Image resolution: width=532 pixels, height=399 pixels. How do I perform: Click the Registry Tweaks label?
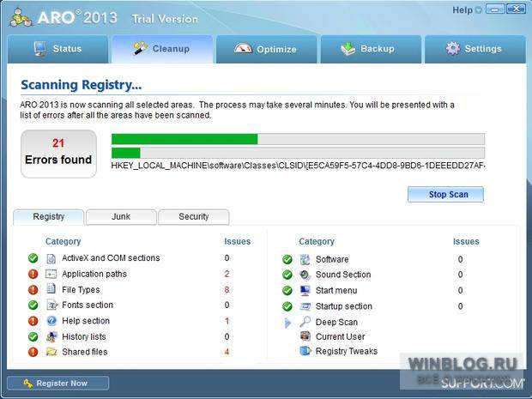pyautogui.click(x=347, y=351)
